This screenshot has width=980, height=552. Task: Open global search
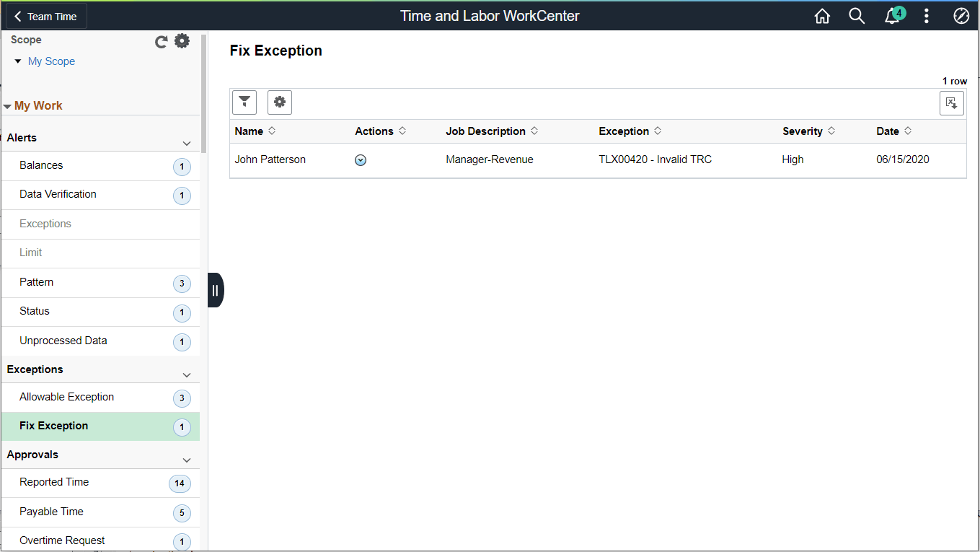click(x=857, y=15)
